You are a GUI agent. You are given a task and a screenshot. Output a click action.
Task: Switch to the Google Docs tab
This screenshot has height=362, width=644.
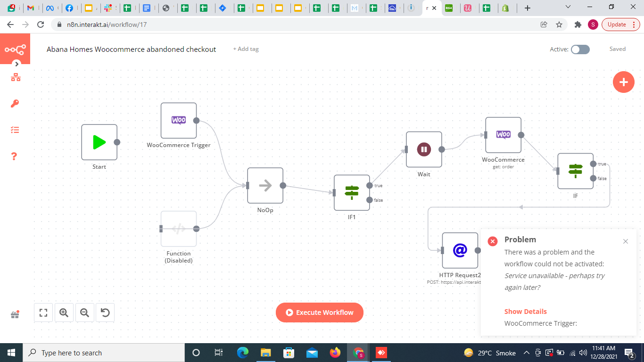click(147, 8)
